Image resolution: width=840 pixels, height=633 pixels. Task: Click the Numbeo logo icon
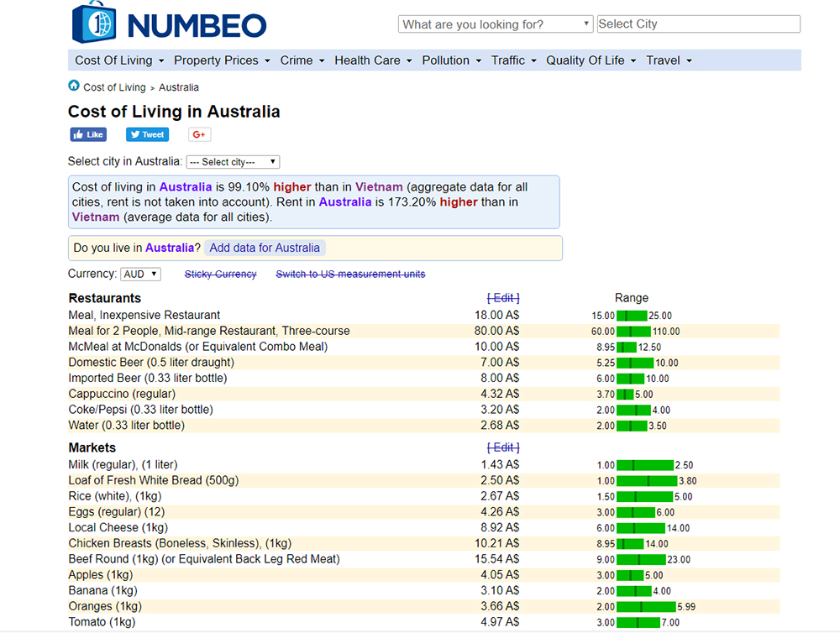coord(94,23)
